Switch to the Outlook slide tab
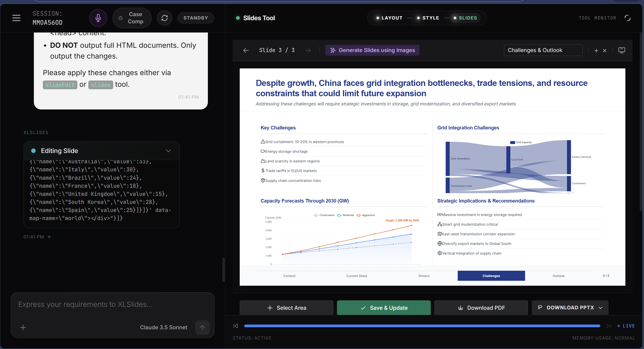 (x=559, y=276)
